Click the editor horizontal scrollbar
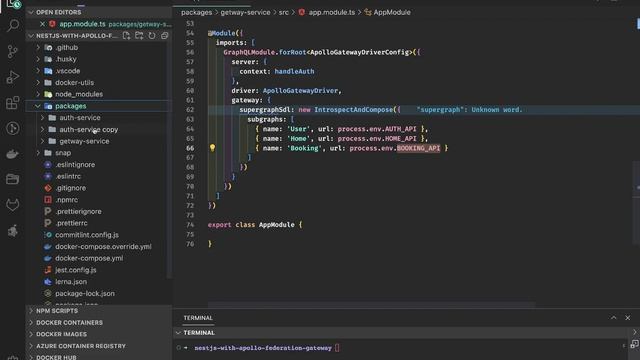640x360 pixels. 371,305
